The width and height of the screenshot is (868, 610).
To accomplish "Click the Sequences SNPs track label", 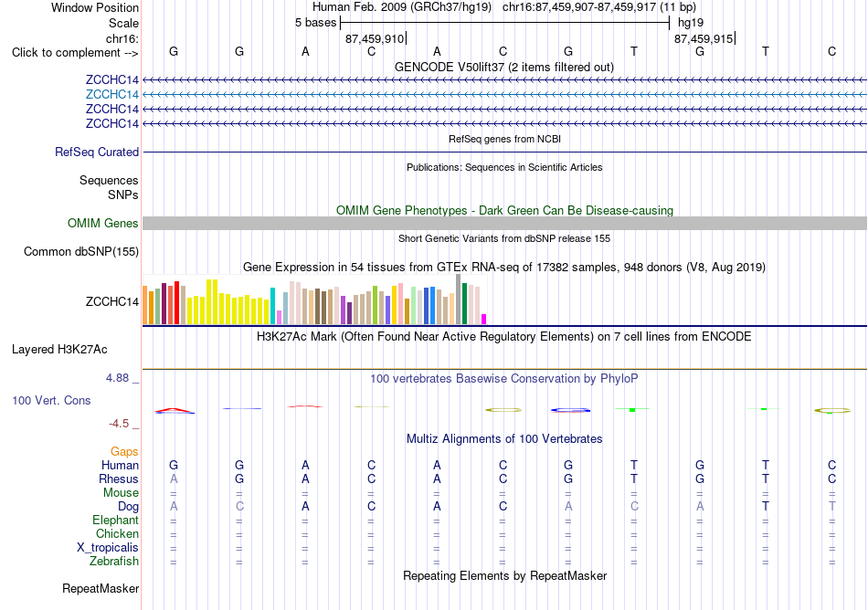I will point(109,187).
